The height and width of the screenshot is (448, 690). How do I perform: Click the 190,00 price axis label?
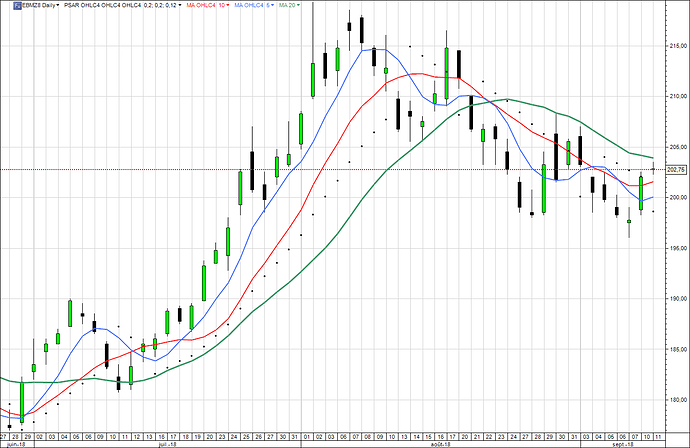(x=674, y=298)
